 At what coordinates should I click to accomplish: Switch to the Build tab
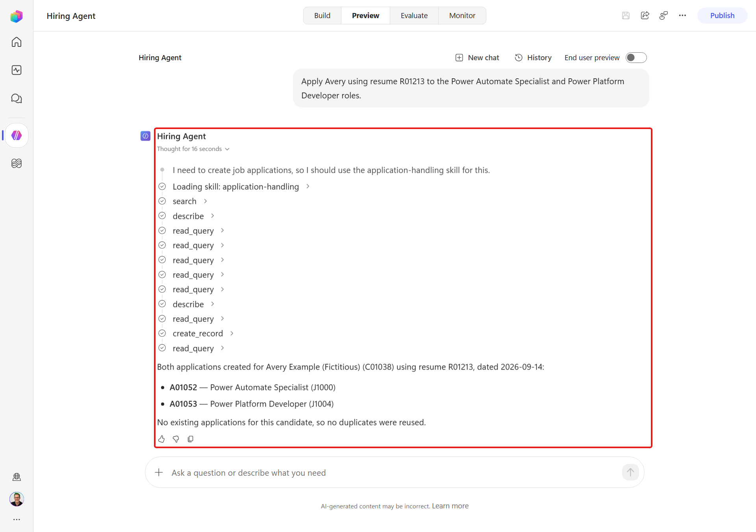tap(322, 16)
